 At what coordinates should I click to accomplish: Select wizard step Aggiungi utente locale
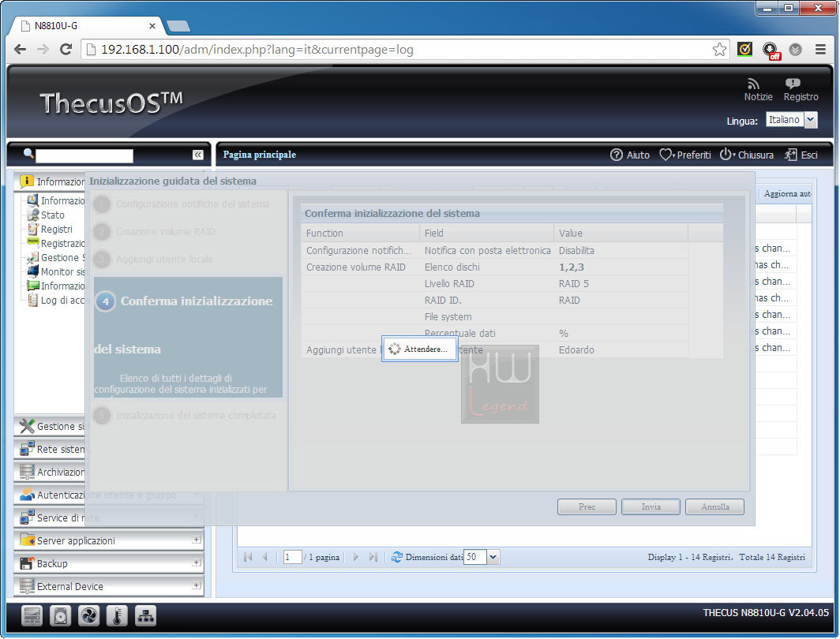coord(164,259)
